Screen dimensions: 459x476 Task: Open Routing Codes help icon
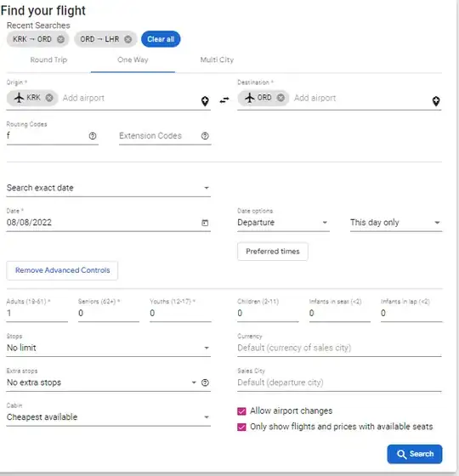pyautogui.click(x=93, y=136)
